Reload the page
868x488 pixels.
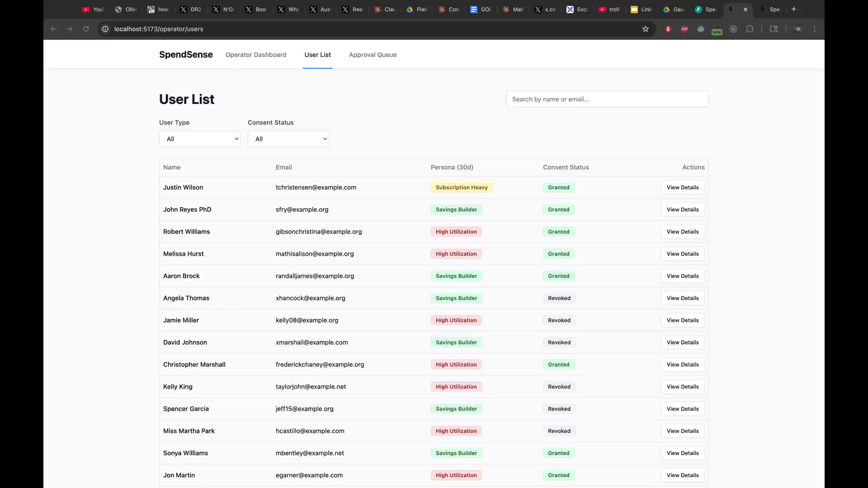[86, 29]
